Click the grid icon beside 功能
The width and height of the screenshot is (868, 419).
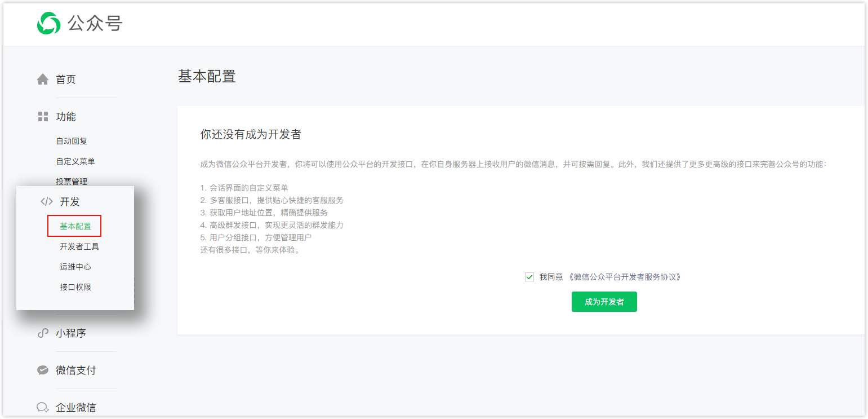point(43,117)
